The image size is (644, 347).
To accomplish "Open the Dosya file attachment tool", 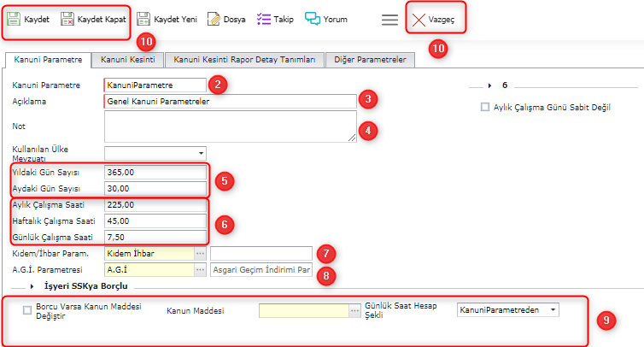I will [x=214, y=19].
